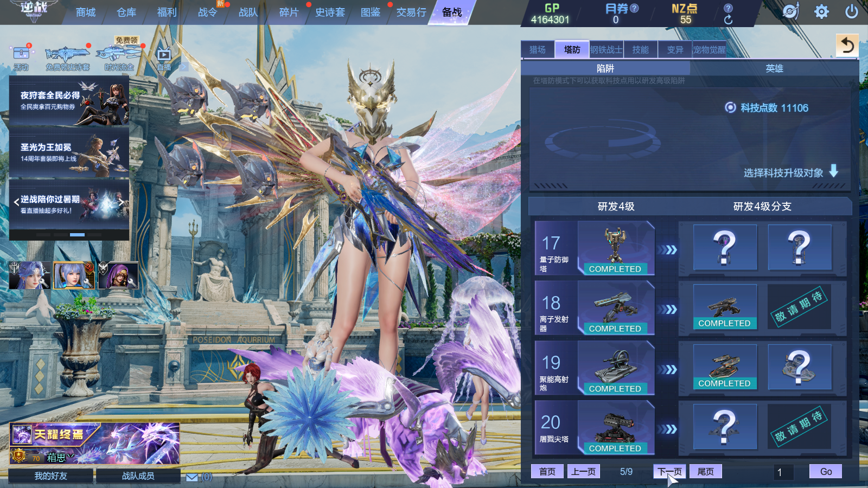Open the 史诗套 epic set menu
The image size is (868, 488).
330,12
